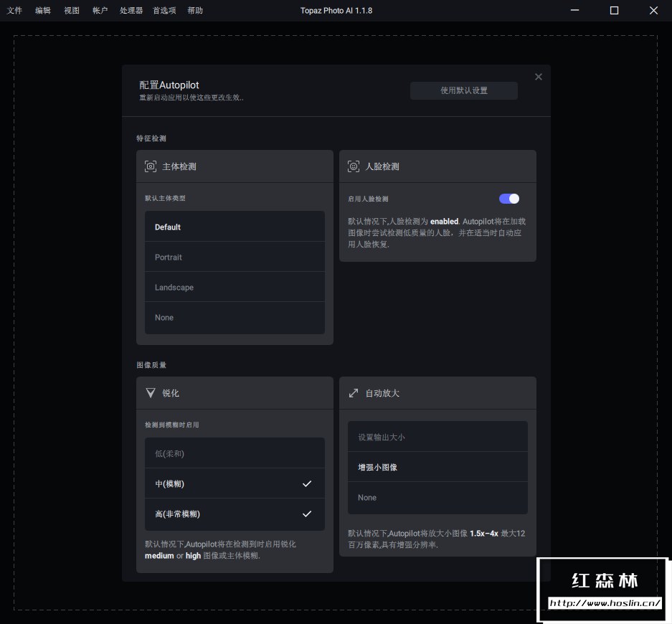Screen dimensions: 672x624
Task: Open the 首选项 menu
Action: (164, 10)
